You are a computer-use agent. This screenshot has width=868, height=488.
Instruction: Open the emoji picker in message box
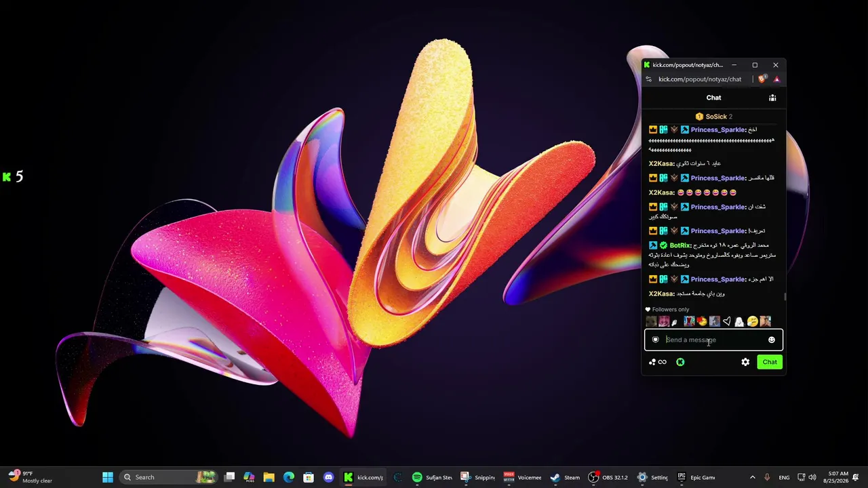771,340
